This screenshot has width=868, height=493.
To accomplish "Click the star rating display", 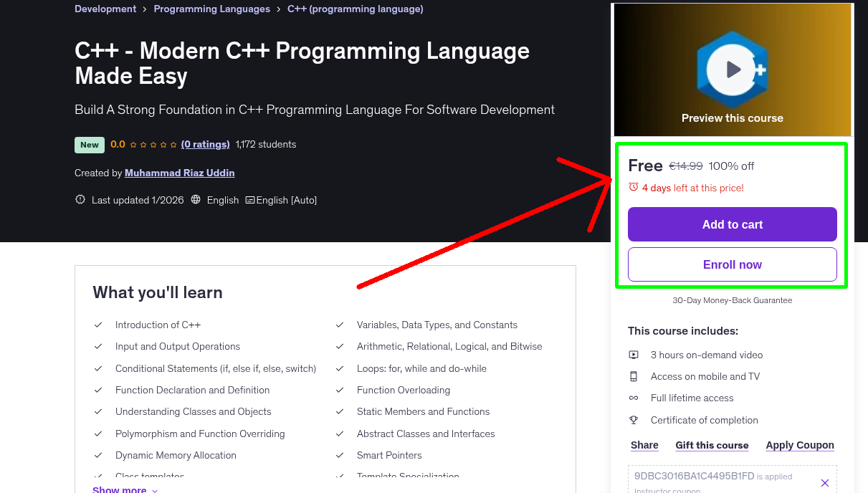I will 153,144.
